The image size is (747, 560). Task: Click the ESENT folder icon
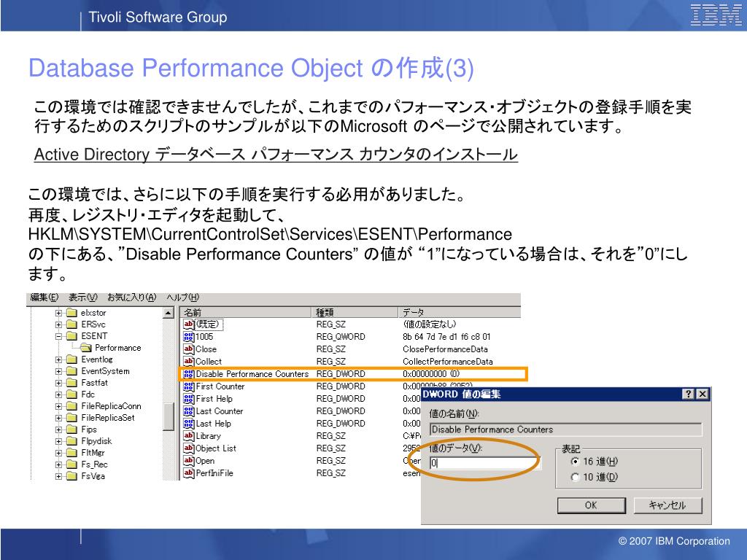(x=72, y=336)
